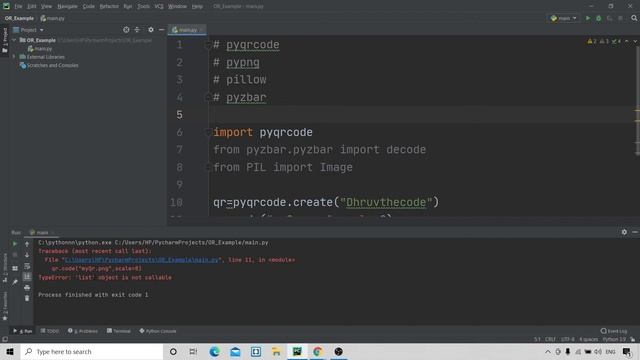Image resolution: width=640 pixels, height=360 pixels.
Task: Open the Event Log
Action: (614, 331)
